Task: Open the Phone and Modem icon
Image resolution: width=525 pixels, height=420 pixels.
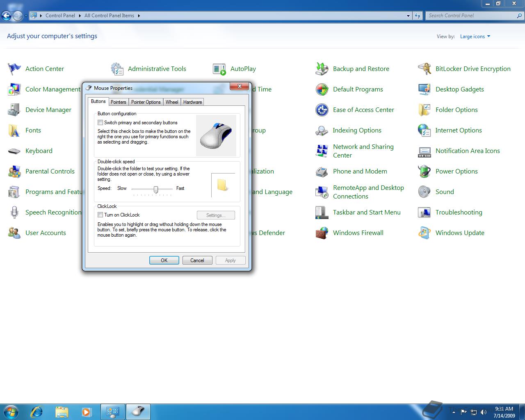Action: click(322, 171)
